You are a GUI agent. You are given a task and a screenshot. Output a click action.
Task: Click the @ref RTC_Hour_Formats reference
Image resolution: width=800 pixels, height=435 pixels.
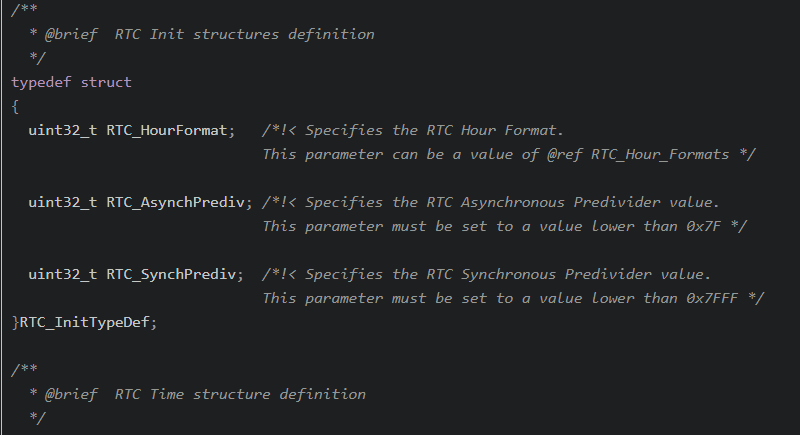(638, 155)
